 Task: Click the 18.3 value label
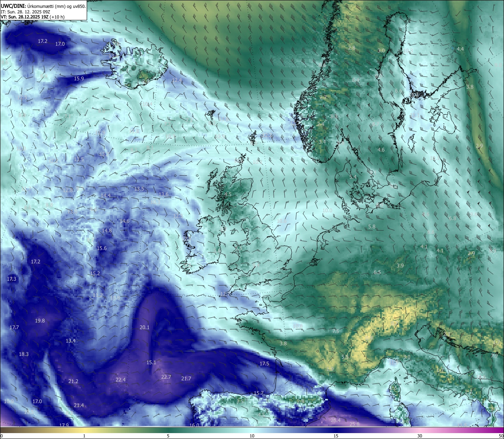pyautogui.click(x=24, y=354)
